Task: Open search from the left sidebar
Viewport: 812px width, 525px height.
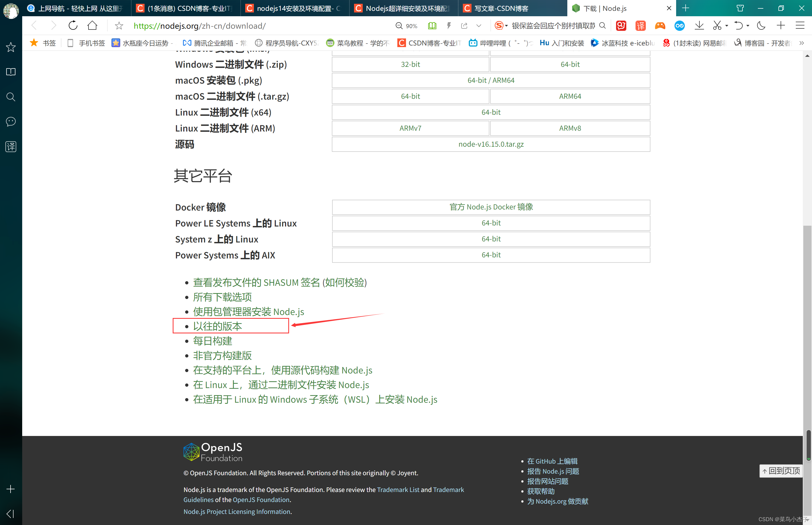Action: [11, 97]
